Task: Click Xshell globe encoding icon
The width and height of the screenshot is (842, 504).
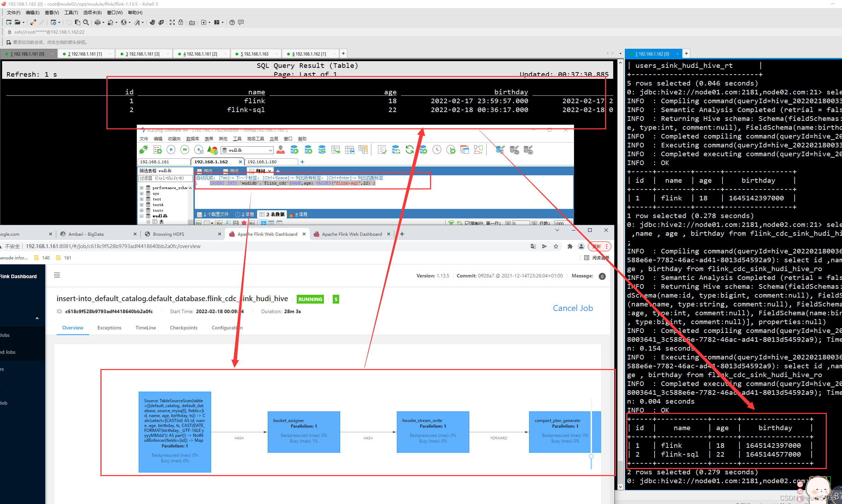Action: pyautogui.click(x=124, y=22)
